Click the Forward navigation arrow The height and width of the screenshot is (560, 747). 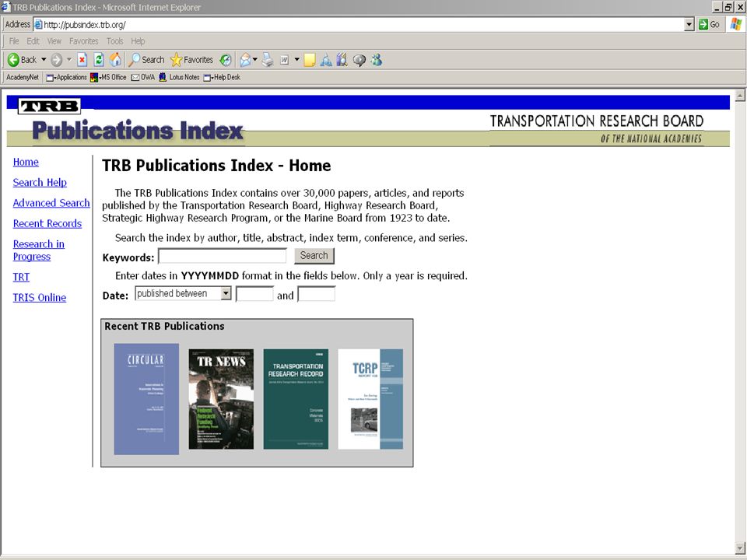click(56, 60)
